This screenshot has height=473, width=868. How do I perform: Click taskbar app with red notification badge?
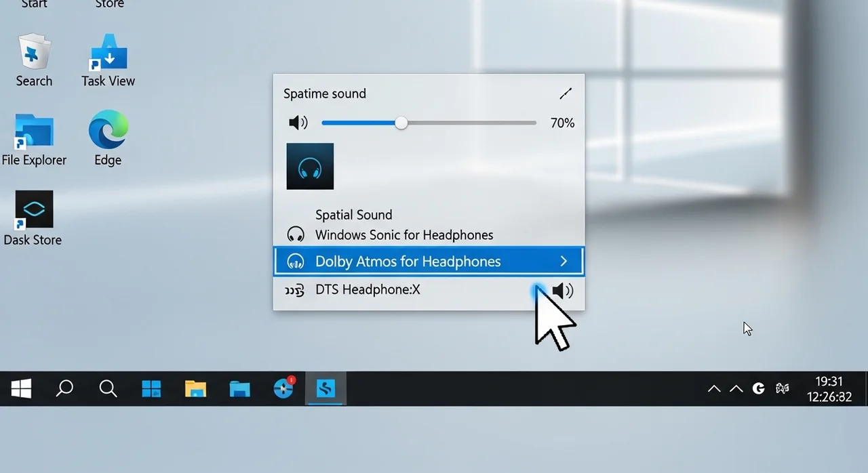(283, 388)
